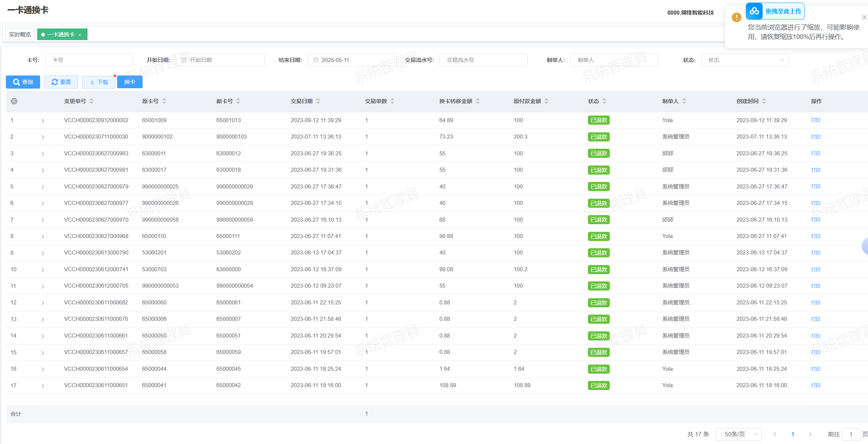Click the 下载 download button
Image resolution: width=868 pixels, height=444 pixels.
[x=99, y=82]
